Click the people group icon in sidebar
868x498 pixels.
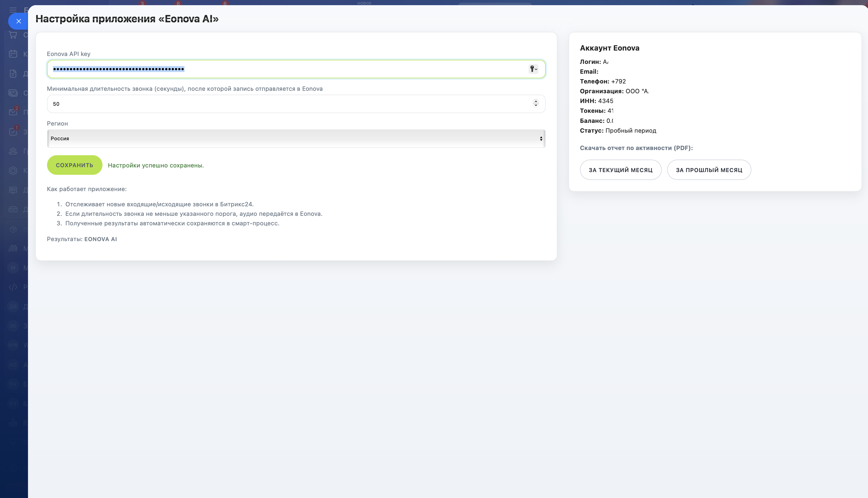(13, 151)
